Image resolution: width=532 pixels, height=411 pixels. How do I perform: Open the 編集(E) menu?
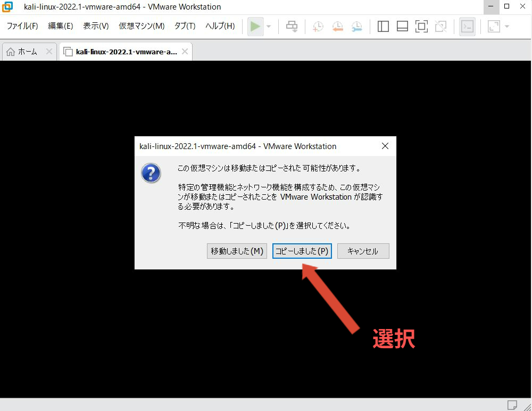[61, 26]
